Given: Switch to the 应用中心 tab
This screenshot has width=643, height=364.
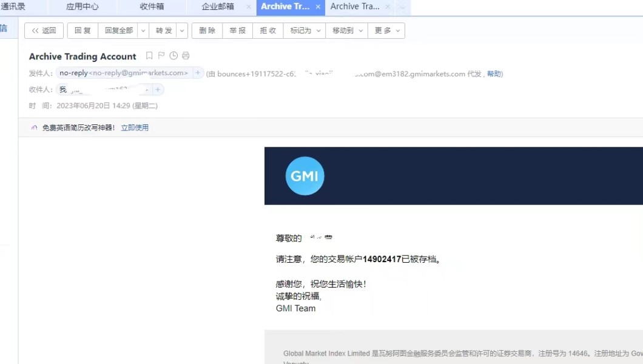Looking at the screenshot, I should tap(82, 7).
